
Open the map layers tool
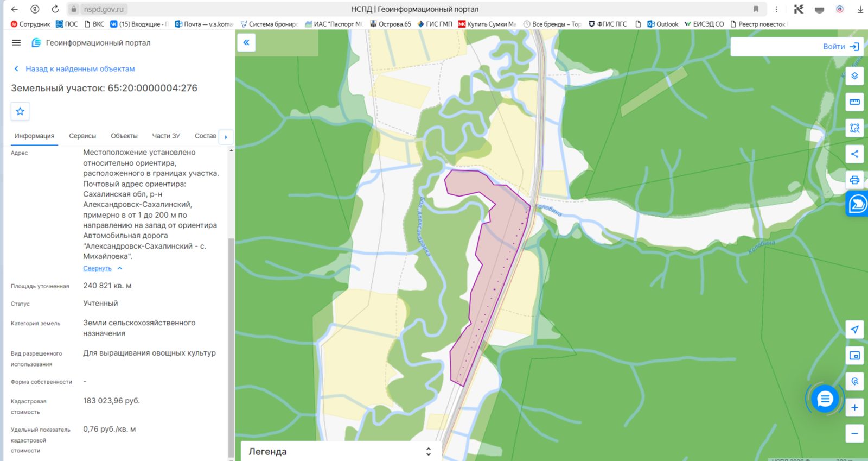click(854, 76)
